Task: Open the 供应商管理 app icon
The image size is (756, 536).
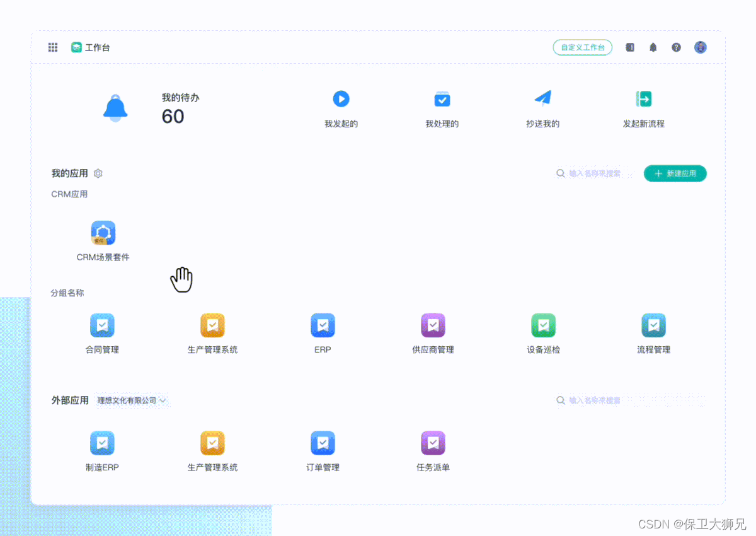Action: (x=433, y=325)
